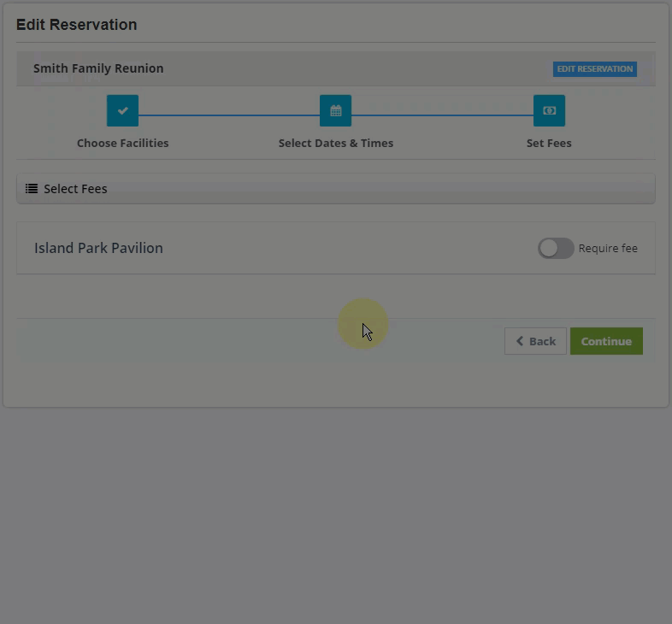Click the Continue button
This screenshot has width=672, height=624.
(606, 341)
